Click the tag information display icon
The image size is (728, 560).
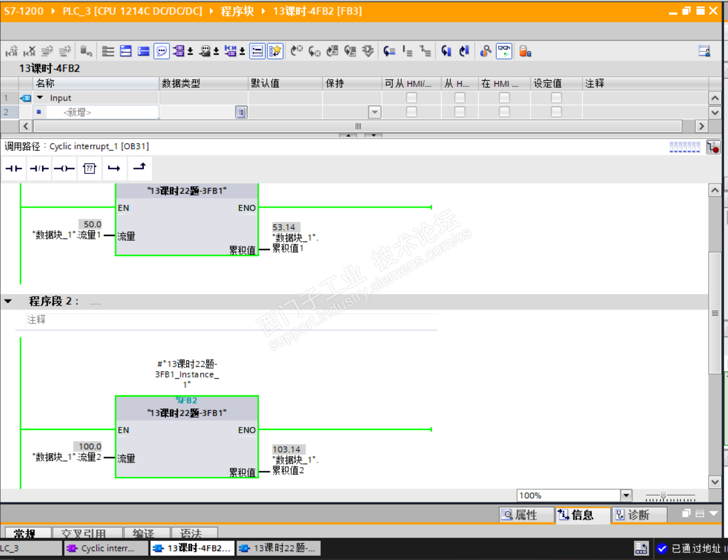pyautogui.click(x=205, y=52)
